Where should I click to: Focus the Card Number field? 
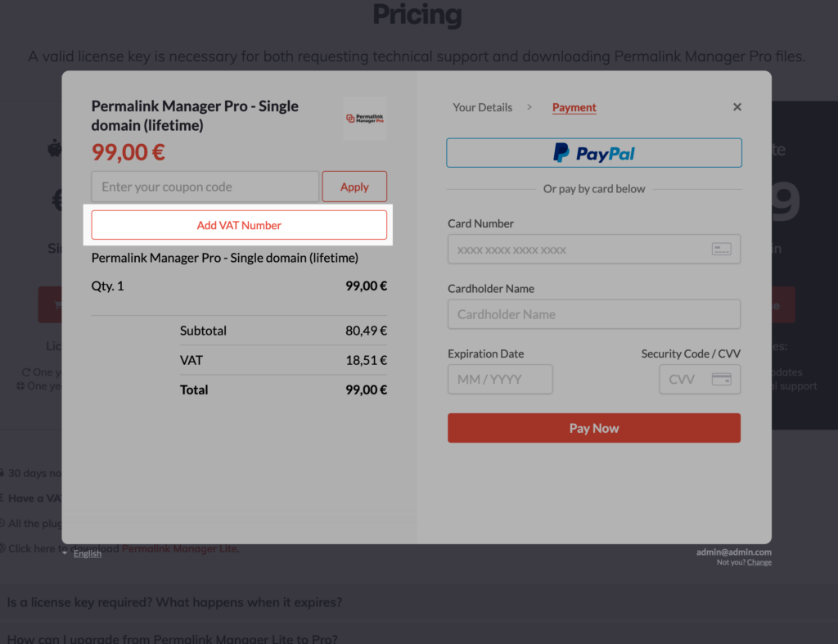594,249
